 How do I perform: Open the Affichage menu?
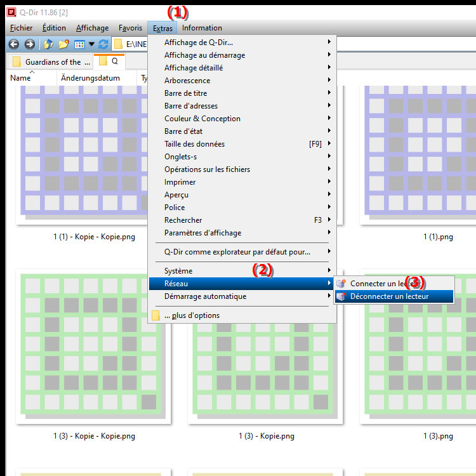tap(92, 28)
